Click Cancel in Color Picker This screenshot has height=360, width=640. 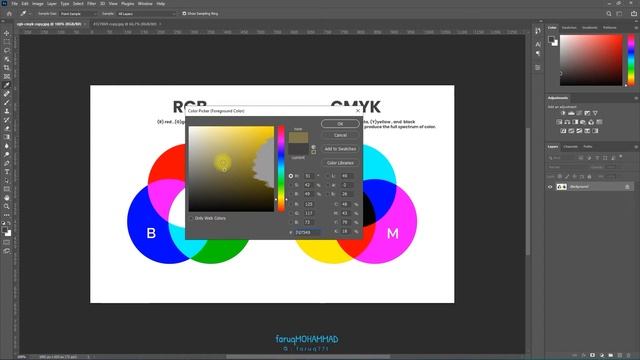(340, 135)
